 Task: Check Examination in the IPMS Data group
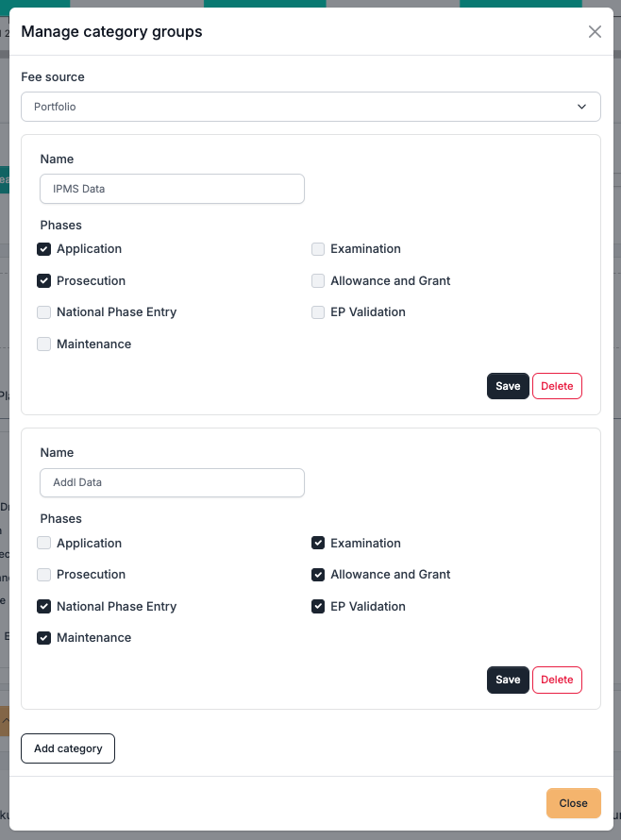[318, 248]
